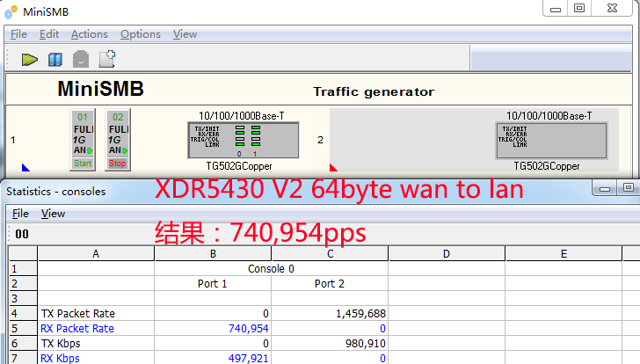Screen dimensions: 640x364
Task: Click the TG502GCopper module panel in slot 2
Action: click(551, 140)
